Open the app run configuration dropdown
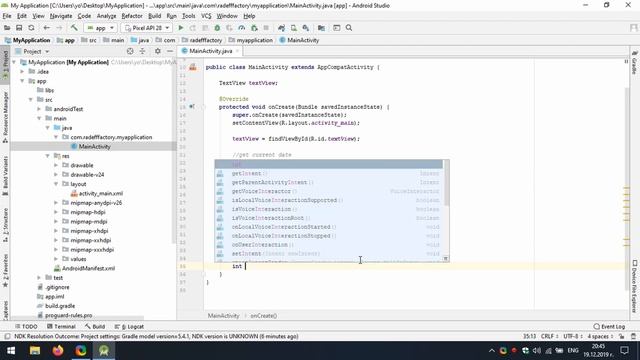640x360 pixels. [100, 28]
